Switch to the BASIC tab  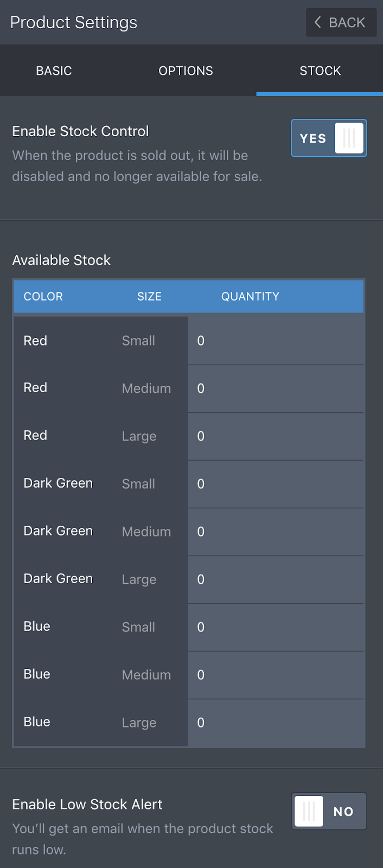point(54,71)
